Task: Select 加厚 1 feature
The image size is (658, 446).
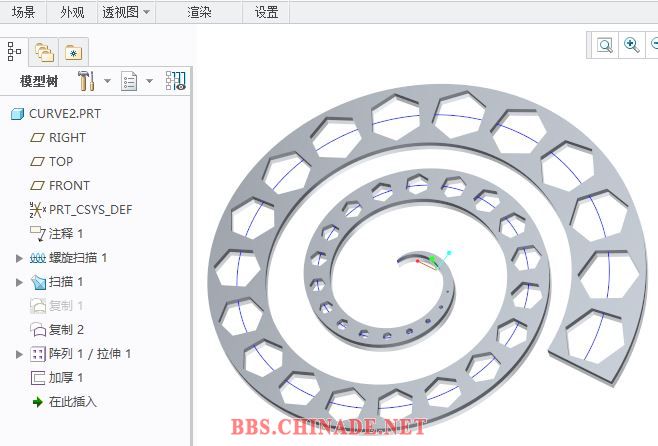Action: [66, 378]
